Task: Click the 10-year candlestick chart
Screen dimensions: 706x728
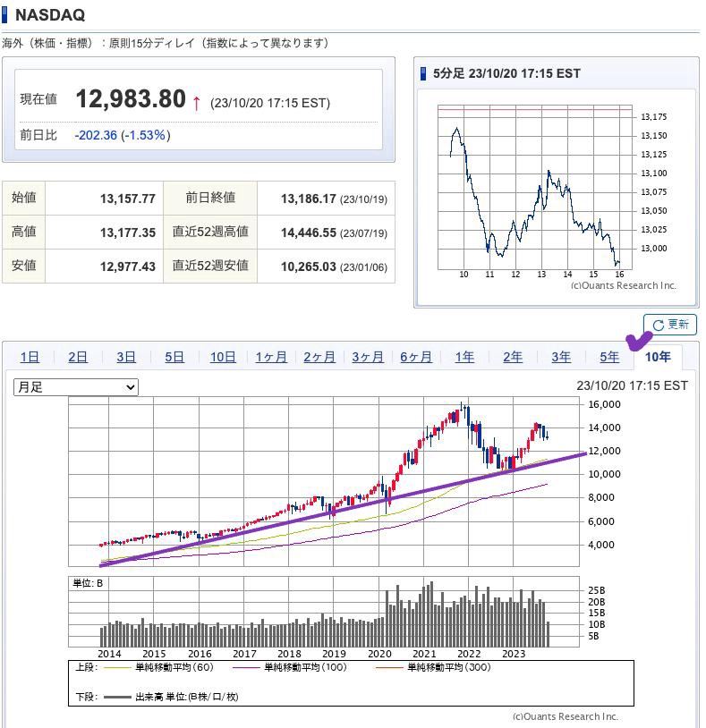Action: pos(324,481)
